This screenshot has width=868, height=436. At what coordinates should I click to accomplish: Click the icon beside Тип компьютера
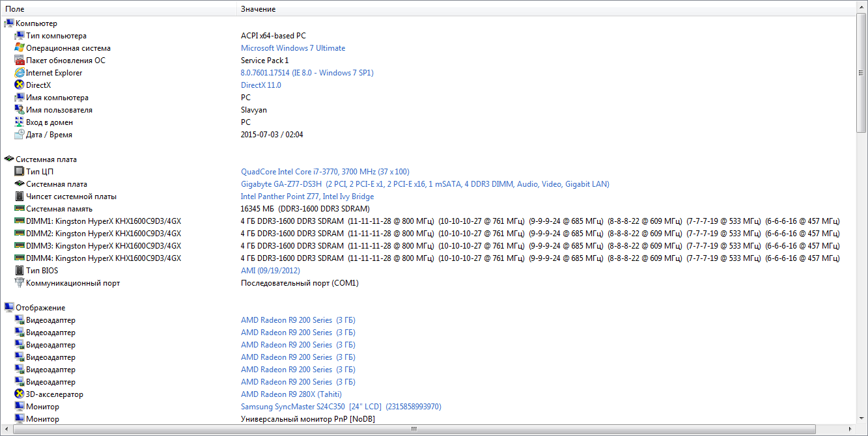click(20, 36)
